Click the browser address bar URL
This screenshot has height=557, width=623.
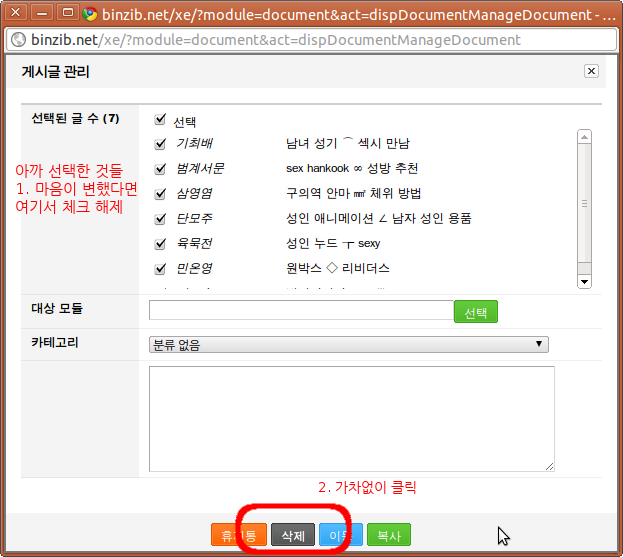pos(276,40)
